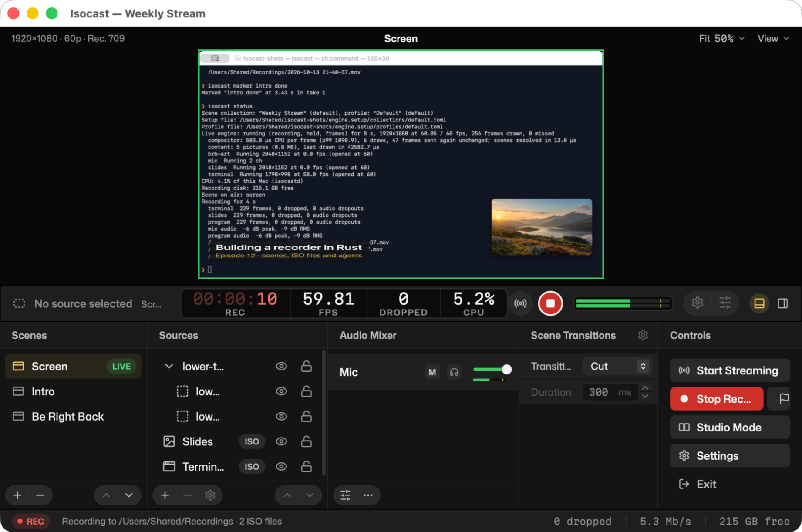Open the Cut transition dropdown
Image resolution: width=802 pixels, height=532 pixels.
pos(617,366)
